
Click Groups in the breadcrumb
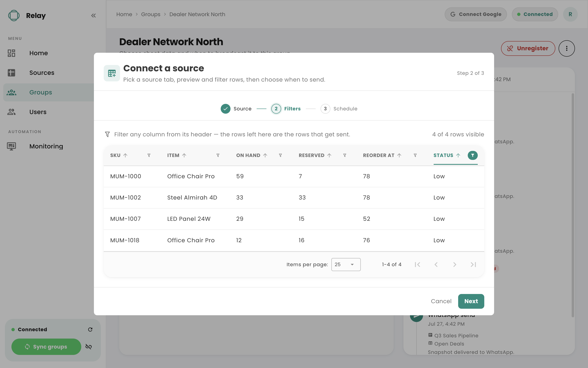tap(151, 14)
